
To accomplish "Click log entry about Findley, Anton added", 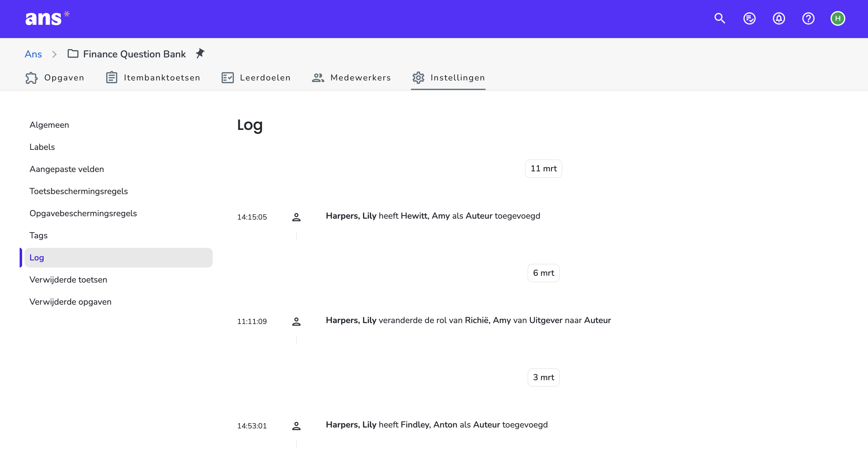I will (x=437, y=425).
